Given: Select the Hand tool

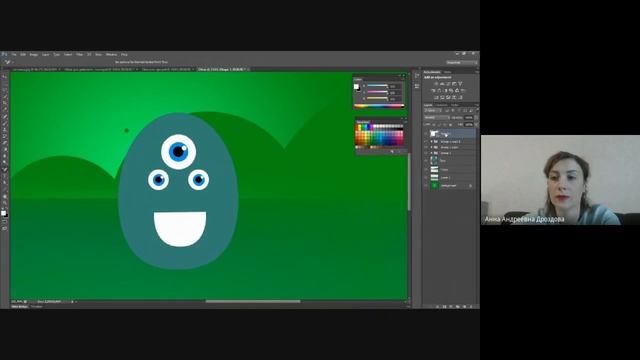Looking at the screenshot, I should tap(4, 196).
